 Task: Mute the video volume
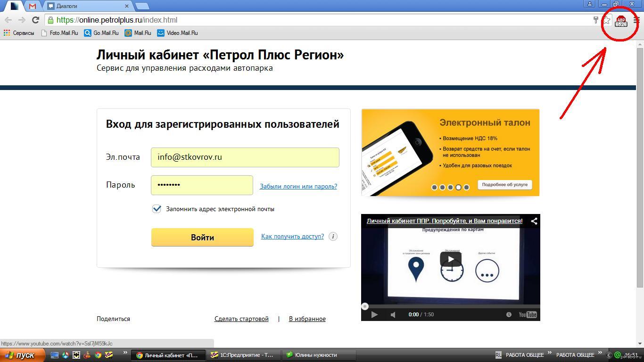[x=393, y=314]
